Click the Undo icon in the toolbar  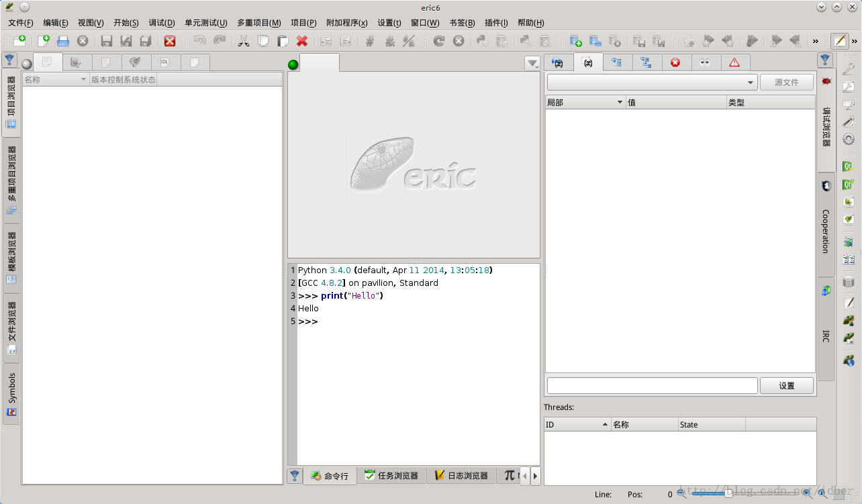(x=199, y=41)
